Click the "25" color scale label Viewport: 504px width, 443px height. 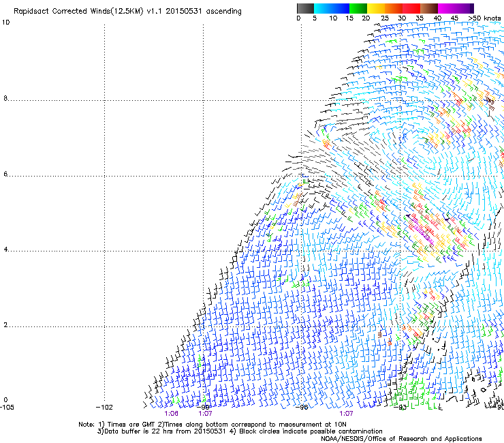pyautogui.click(x=385, y=18)
